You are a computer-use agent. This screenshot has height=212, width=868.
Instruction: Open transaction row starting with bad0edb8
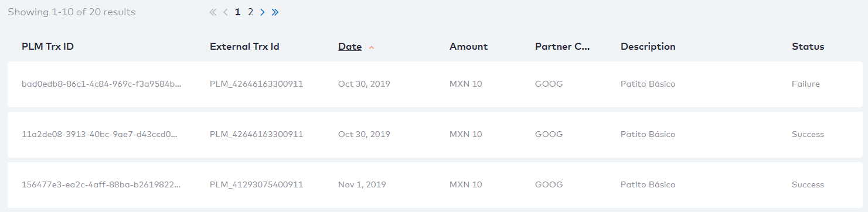pos(435,84)
